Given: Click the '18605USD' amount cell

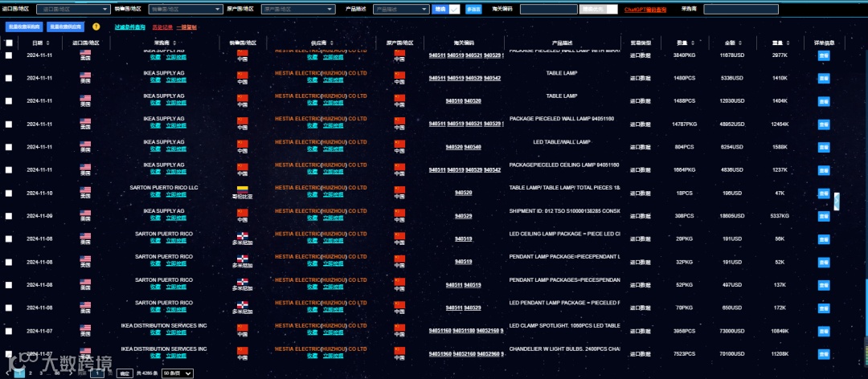Looking at the screenshot, I should pos(732,216).
